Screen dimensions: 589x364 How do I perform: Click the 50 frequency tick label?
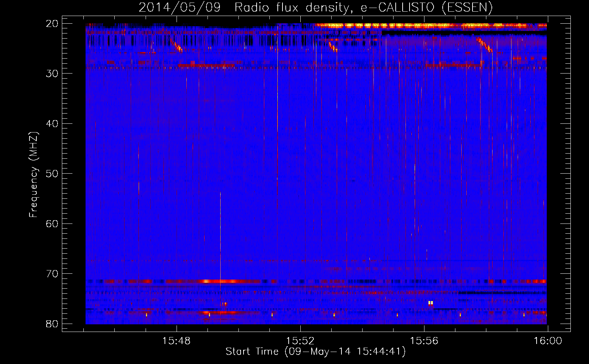[52, 174]
